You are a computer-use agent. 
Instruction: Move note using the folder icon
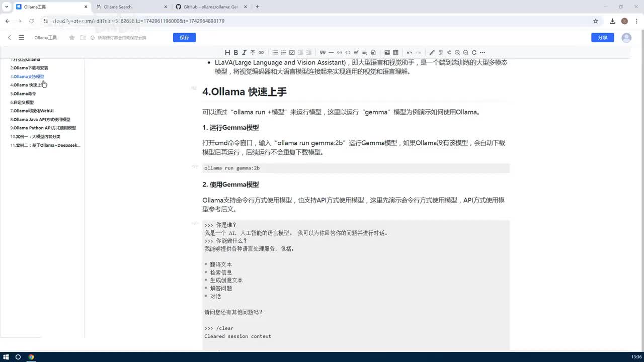[x=83, y=38]
